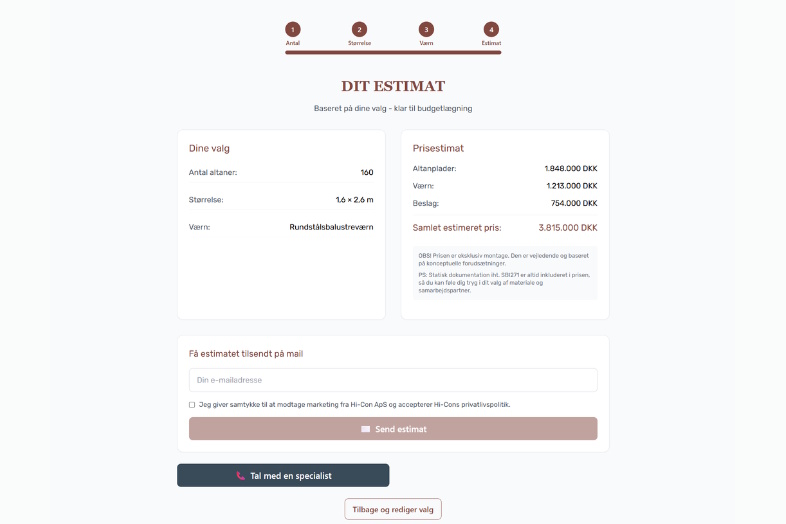Viewport: 786px width, 524px height.
Task: Click the step 2 circle icon
Action: tap(360, 30)
